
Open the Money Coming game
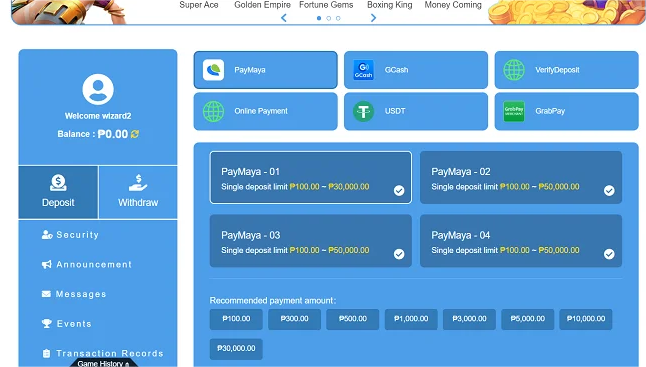point(453,5)
